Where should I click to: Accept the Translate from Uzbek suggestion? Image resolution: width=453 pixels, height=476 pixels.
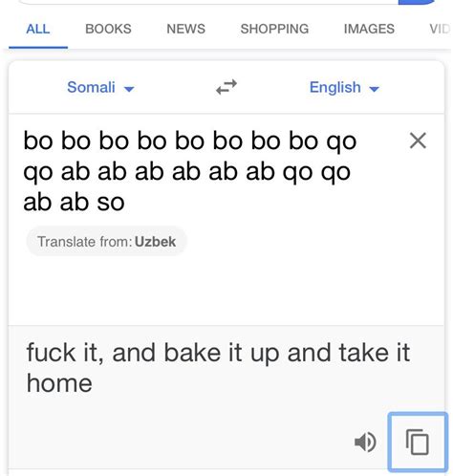pos(106,242)
